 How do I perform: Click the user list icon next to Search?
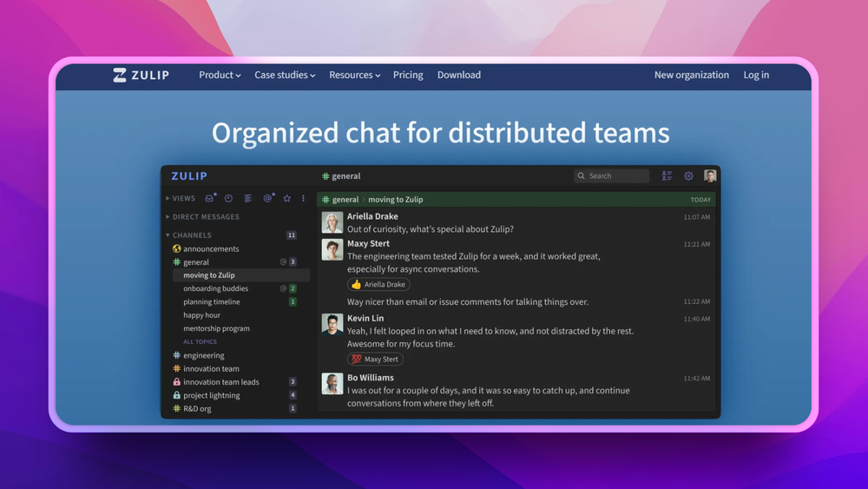tap(667, 175)
